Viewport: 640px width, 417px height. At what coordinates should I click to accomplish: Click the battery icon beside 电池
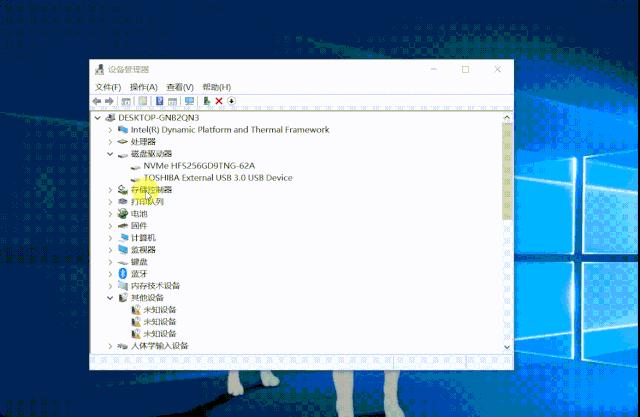click(x=122, y=213)
